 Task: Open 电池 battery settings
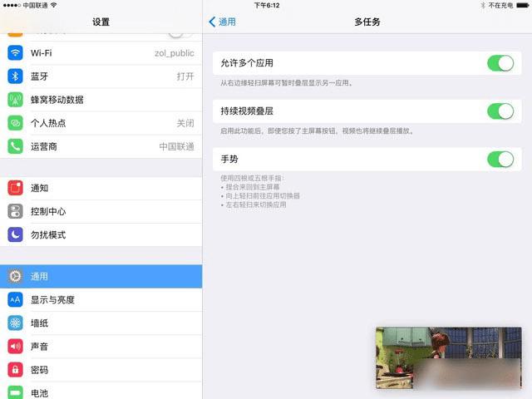tap(101, 391)
